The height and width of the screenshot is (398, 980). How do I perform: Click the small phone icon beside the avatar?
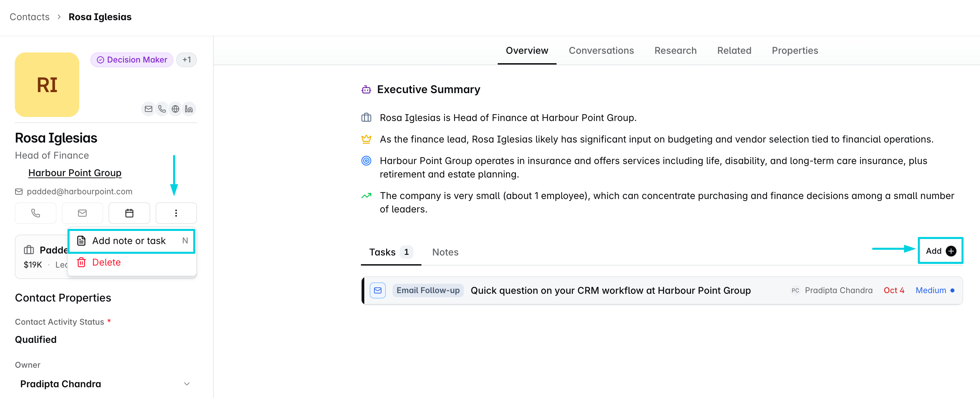pos(162,109)
